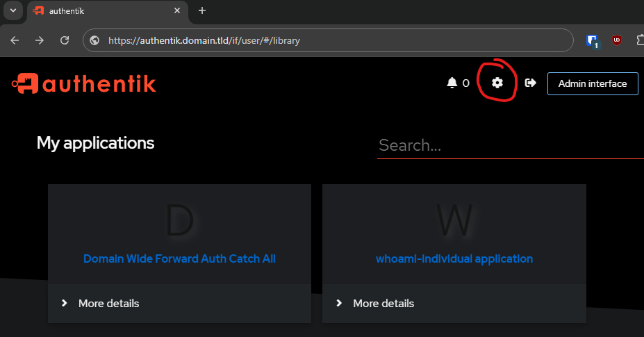This screenshot has height=337, width=644.
Task: Click the sign out arrow icon
Action: click(x=530, y=83)
